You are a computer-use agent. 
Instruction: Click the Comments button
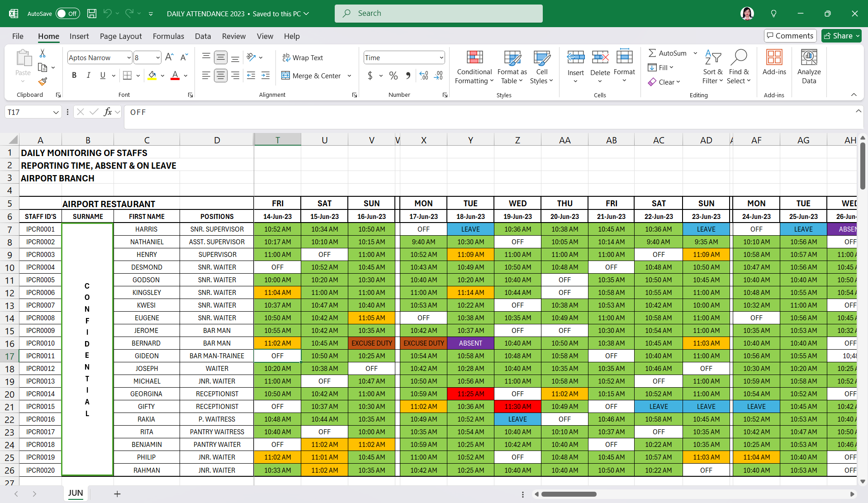[790, 36]
